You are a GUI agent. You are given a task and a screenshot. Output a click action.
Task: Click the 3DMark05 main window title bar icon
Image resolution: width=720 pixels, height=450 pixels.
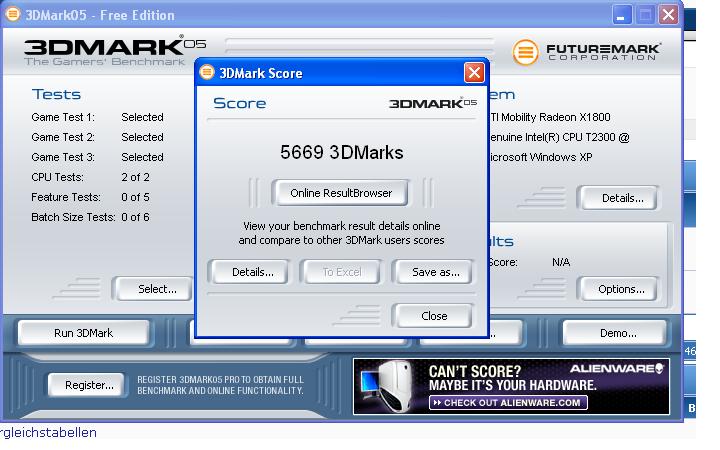click(12, 14)
